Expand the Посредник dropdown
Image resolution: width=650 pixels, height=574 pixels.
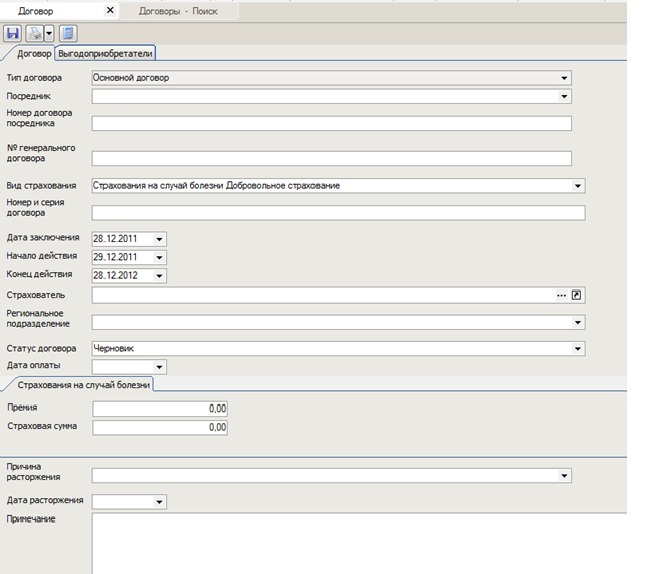click(565, 97)
